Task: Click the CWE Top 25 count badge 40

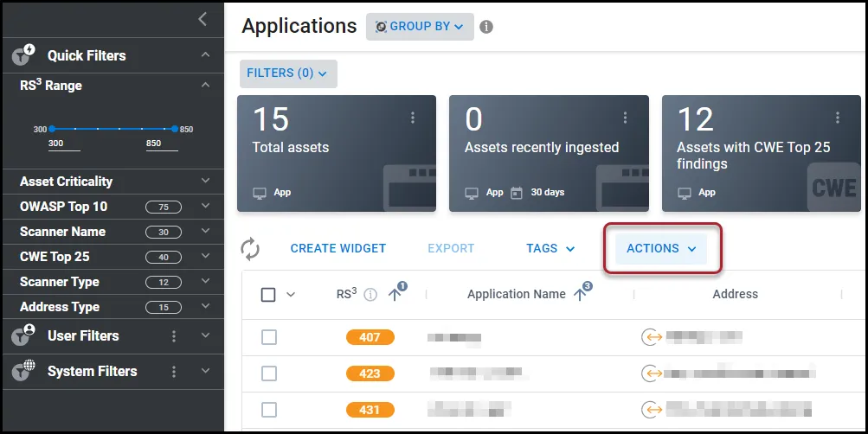Action: [x=164, y=257]
